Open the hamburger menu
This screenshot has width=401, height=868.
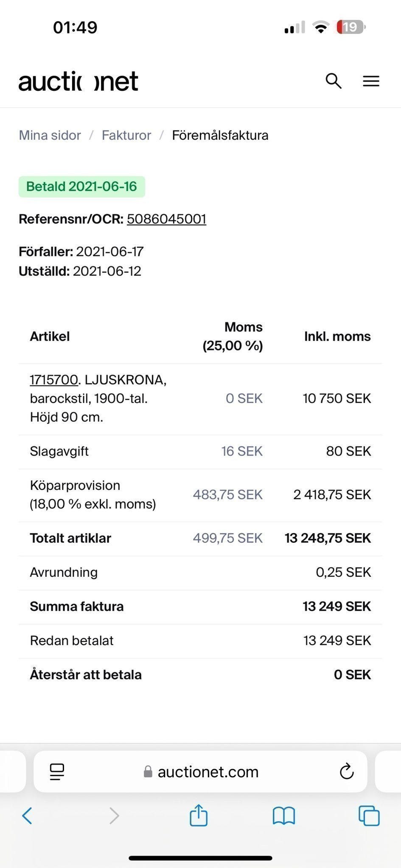pyautogui.click(x=371, y=81)
